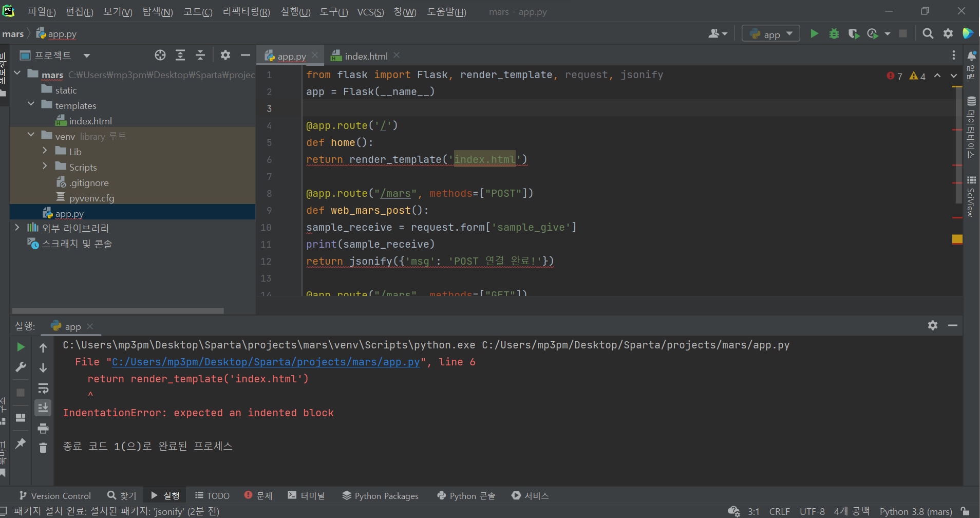Open the notifications bell icon
The width and height of the screenshot is (980, 518).
pyautogui.click(x=971, y=55)
